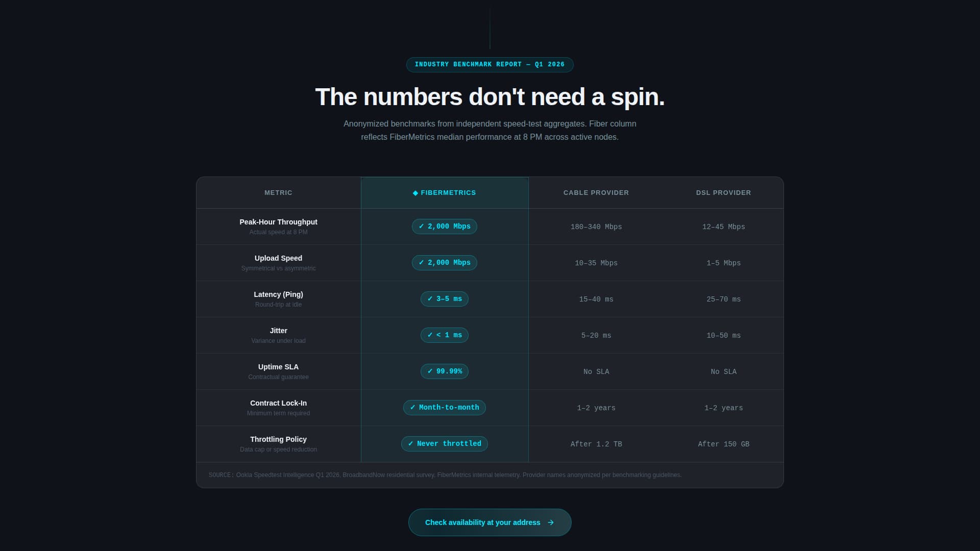Click the headline The numbers don't need a spin
Screen dimensions: 980x551
click(x=490, y=96)
